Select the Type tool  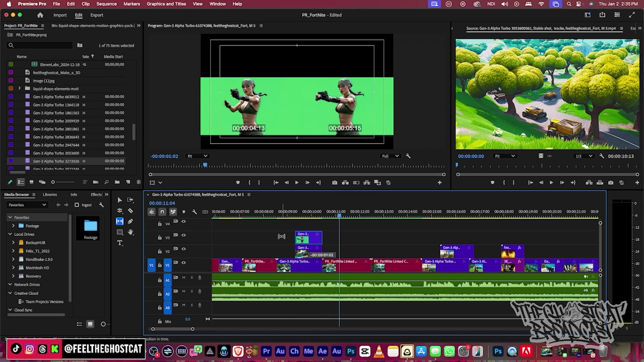[x=120, y=243]
